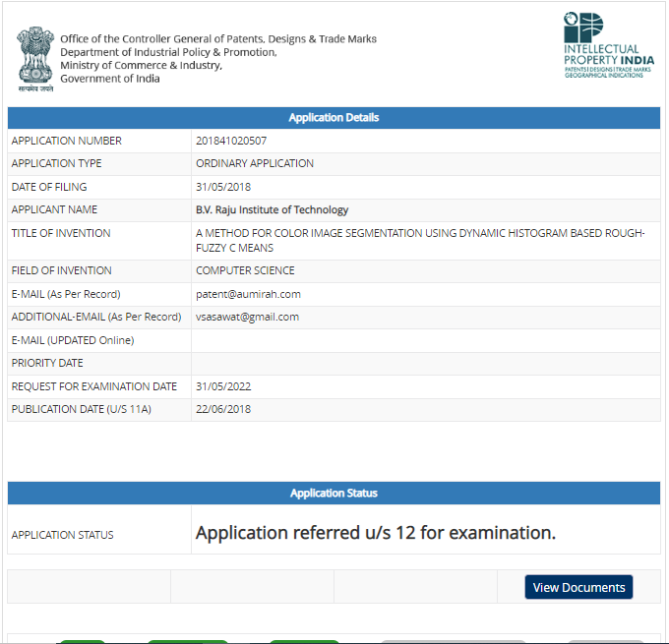This screenshot has width=669, height=644.
Task: Click the E-MAIL (As Per Record) label
Action: pos(66,294)
